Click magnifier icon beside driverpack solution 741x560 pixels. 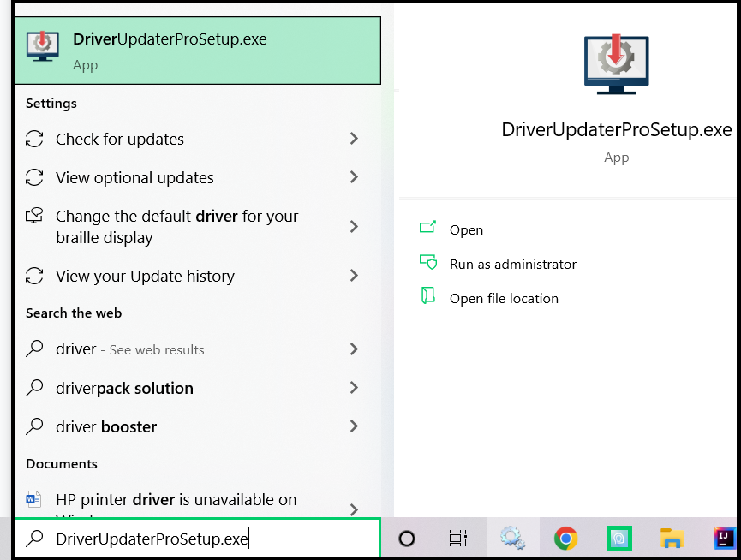(34, 388)
